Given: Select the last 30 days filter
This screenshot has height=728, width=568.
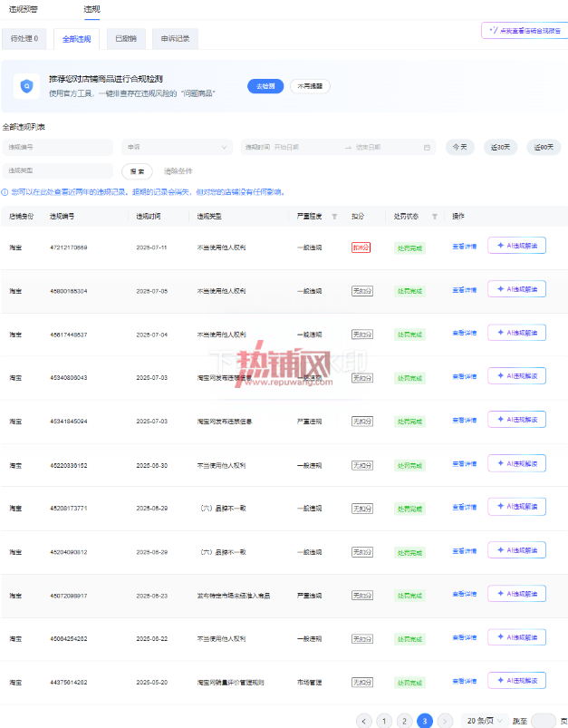Looking at the screenshot, I should tap(500, 147).
